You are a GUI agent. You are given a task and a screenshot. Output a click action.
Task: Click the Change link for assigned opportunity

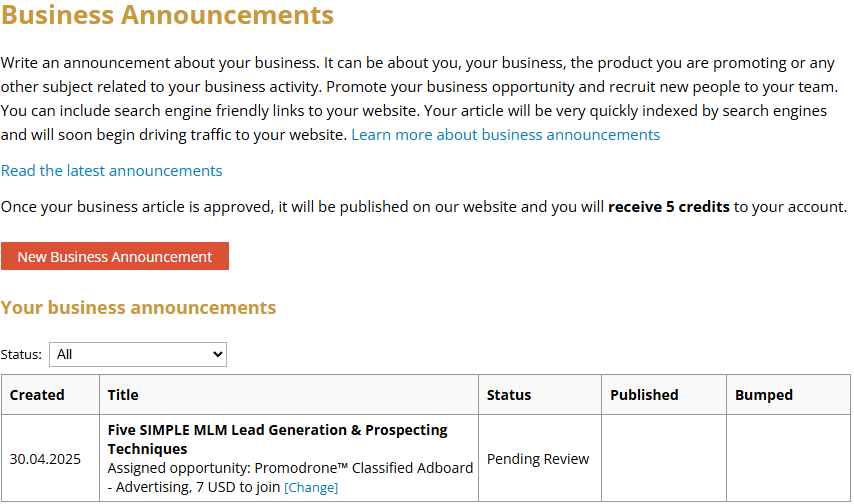click(x=311, y=488)
